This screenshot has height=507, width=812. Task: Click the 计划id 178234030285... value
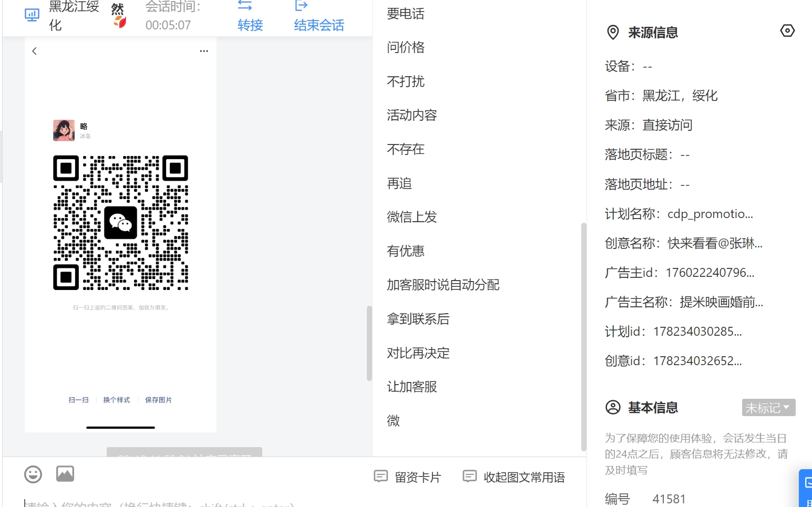point(697,332)
